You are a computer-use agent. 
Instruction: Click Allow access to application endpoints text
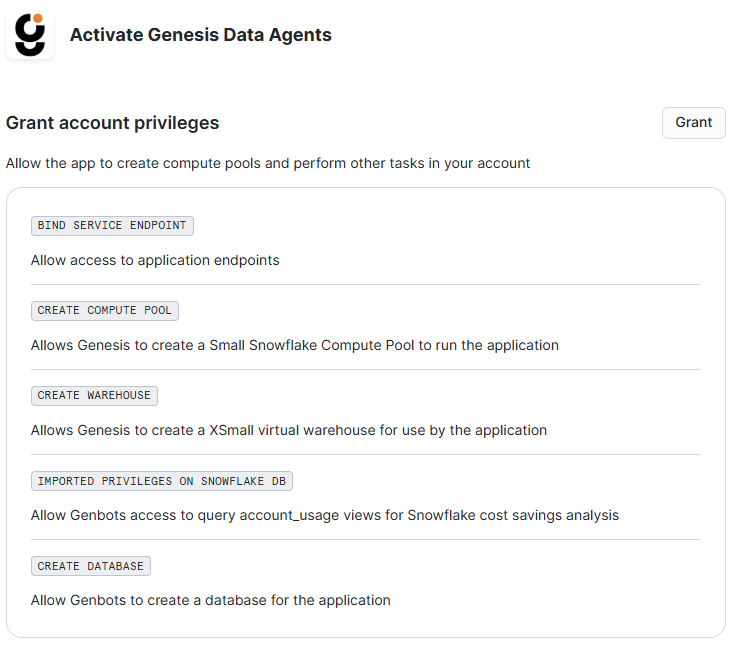(155, 260)
